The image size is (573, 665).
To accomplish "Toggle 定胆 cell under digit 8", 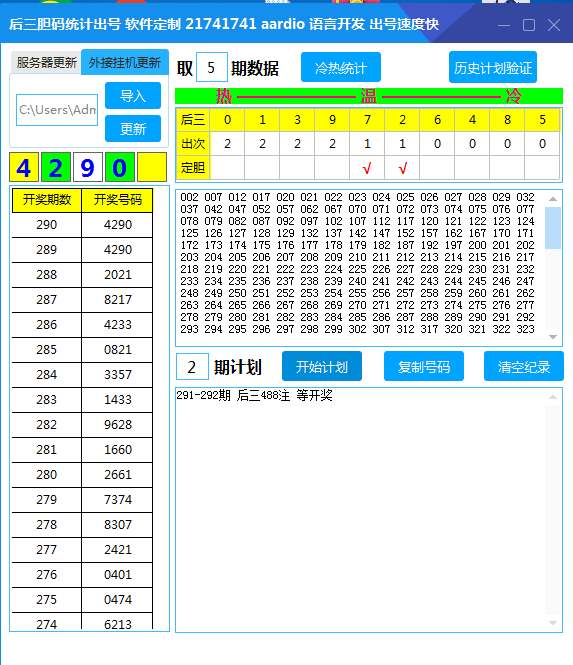I will (x=507, y=168).
